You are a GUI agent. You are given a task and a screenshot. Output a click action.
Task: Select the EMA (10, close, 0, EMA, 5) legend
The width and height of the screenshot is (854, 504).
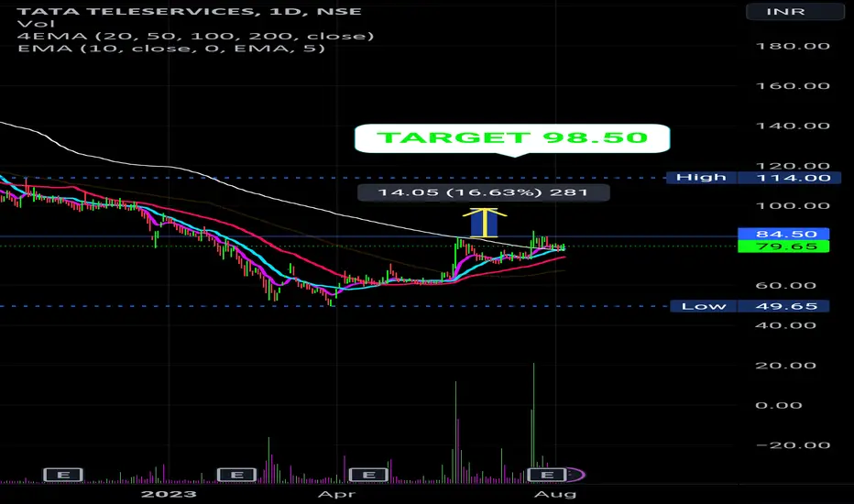pyautogui.click(x=171, y=48)
